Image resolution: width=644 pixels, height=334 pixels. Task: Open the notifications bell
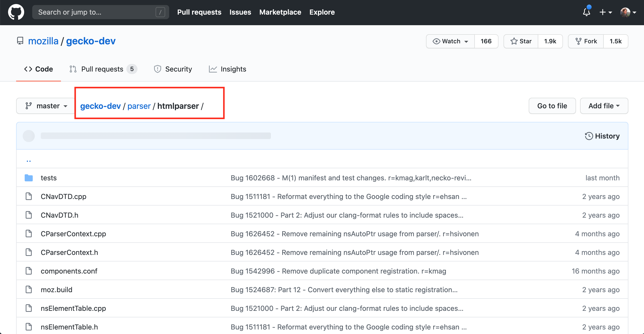[x=586, y=12]
